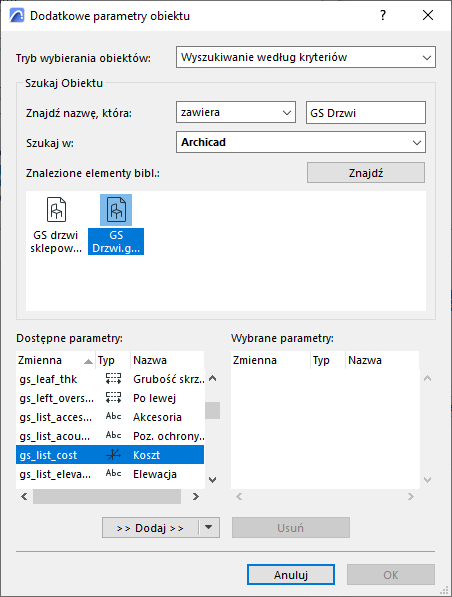Click the GS Drzwi search text field
Image resolution: width=452 pixels, height=597 pixels.
pos(366,113)
